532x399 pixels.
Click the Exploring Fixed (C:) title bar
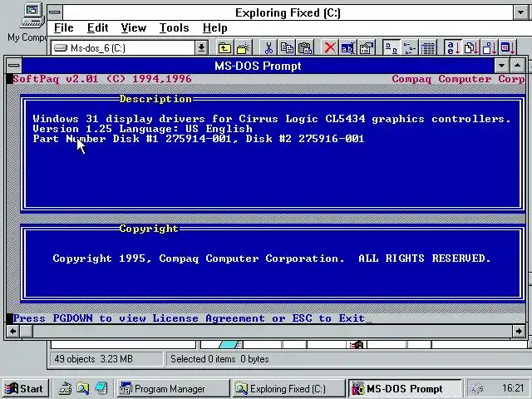(288, 13)
